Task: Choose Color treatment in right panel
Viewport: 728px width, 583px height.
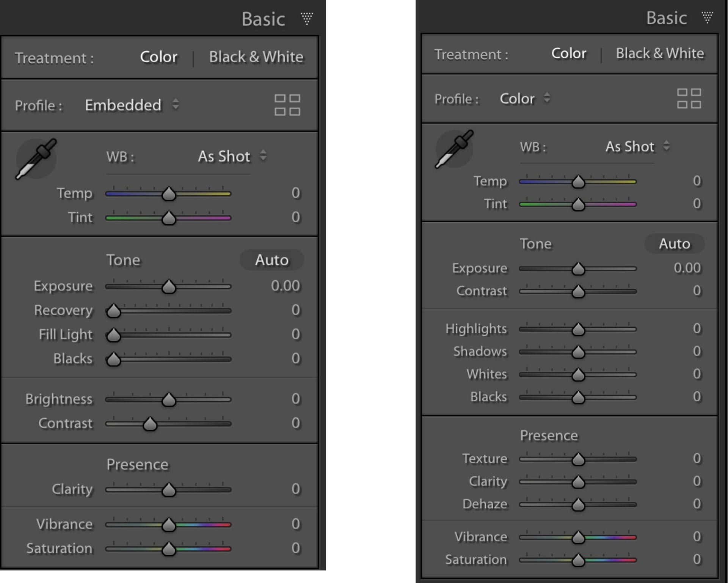Action: point(569,53)
